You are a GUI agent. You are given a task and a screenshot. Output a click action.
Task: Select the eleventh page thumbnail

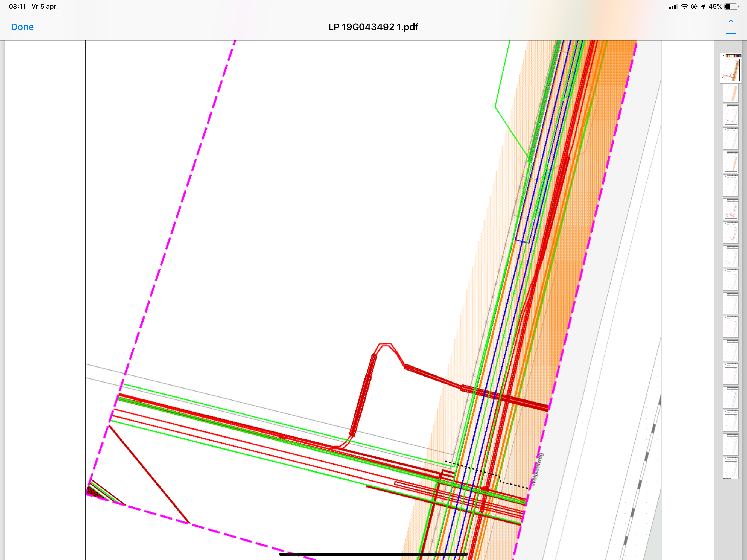731,304
